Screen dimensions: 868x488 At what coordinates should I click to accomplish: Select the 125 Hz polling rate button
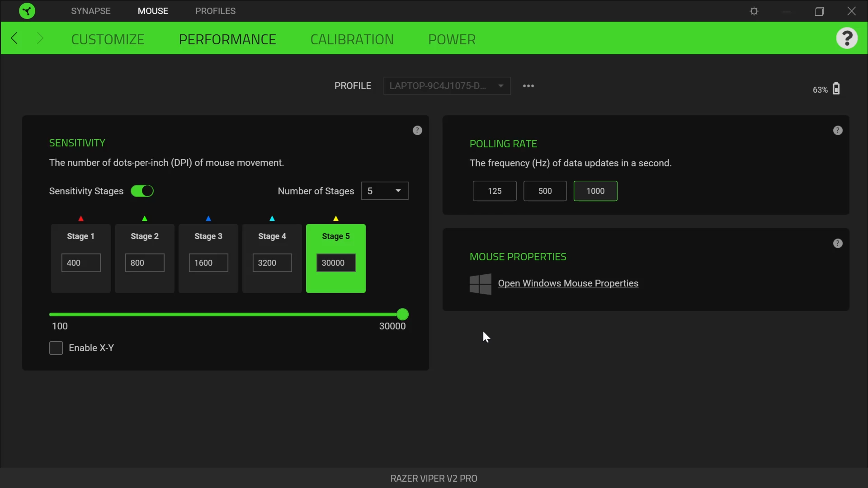click(494, 191)
